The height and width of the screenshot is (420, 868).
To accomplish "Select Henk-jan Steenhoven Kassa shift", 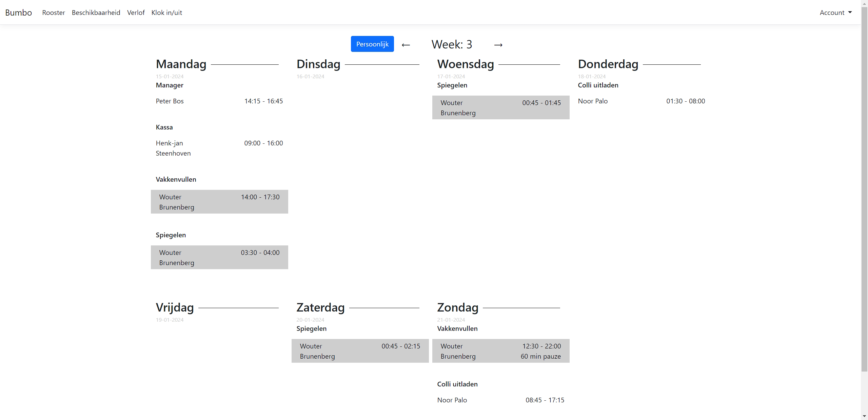I will pos(219,148).
